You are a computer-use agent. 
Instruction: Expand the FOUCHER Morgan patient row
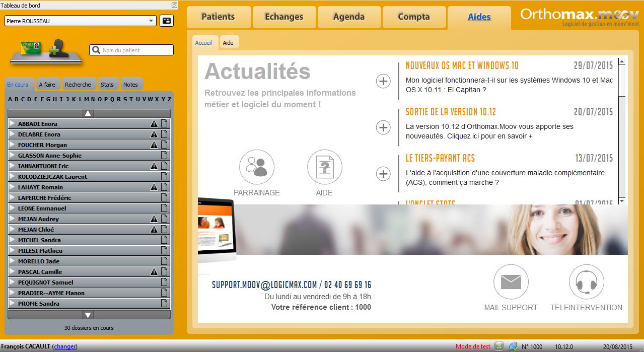12,145
